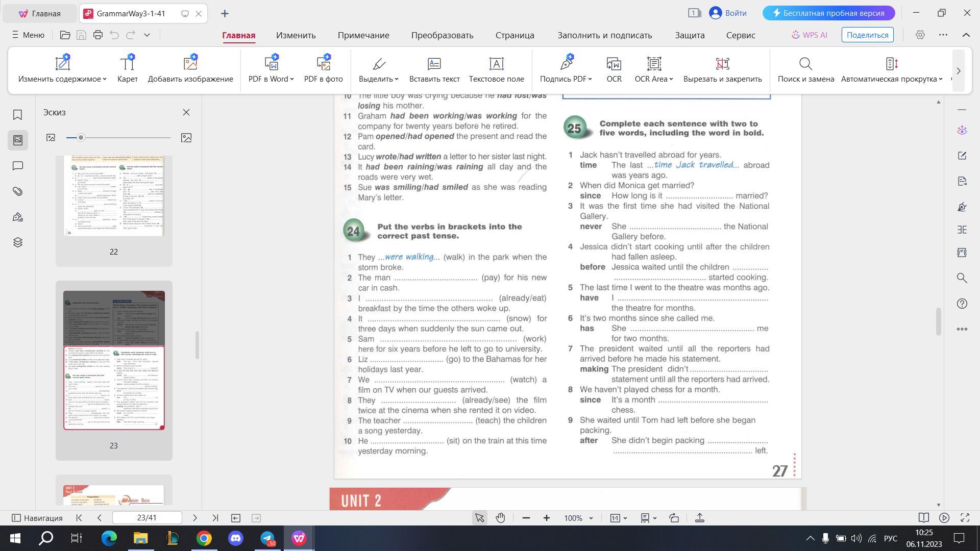The image size is (980, 551).
Task: Click the Share button
Action: coord(867,35)
